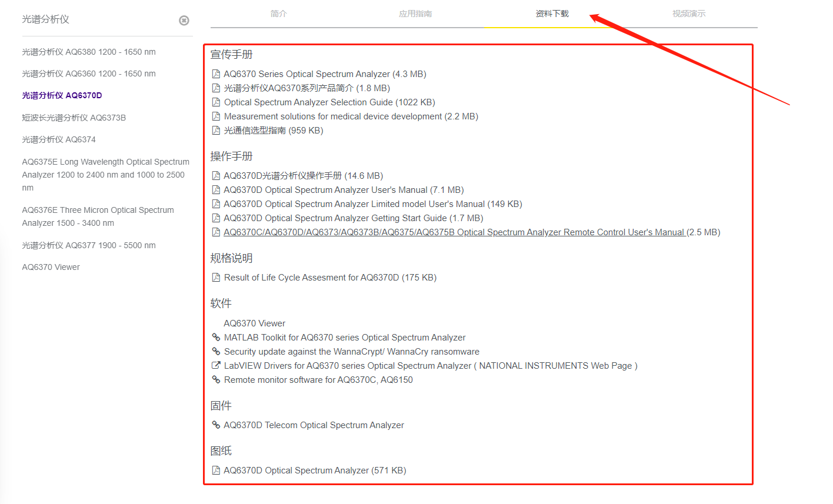Click PDF icon beside AQ6370 Series Optical Spectrum Analyzer
This screenshot has width=833, height=504.
[x=216, y=74]
